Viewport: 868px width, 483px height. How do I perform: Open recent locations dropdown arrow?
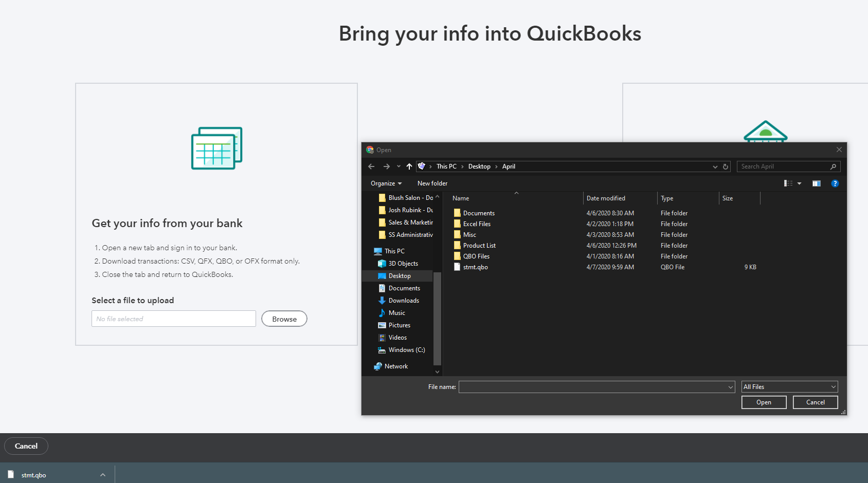(399, 166)
